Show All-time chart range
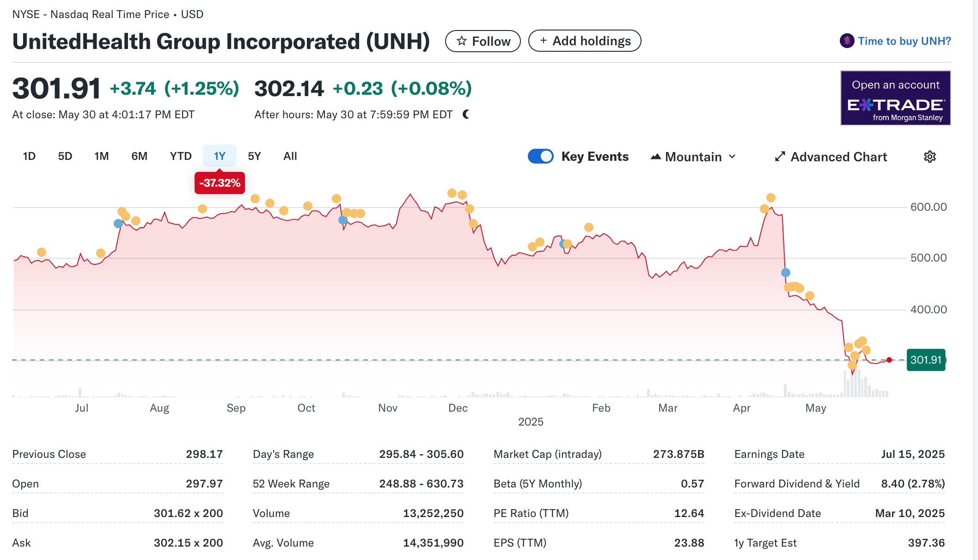Viewport: 978px width, 560px height. [x=290, y=156]
